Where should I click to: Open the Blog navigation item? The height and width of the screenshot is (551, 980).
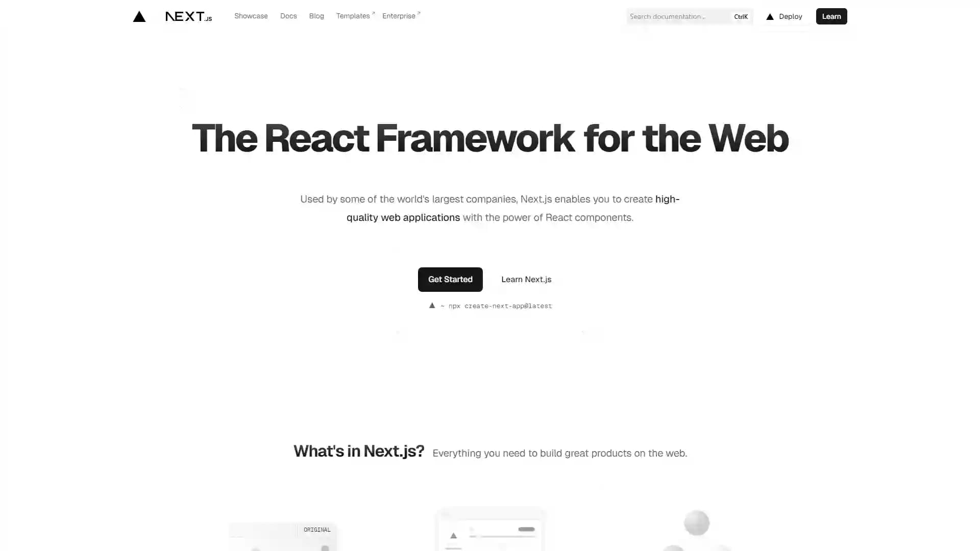pos(316,16)
